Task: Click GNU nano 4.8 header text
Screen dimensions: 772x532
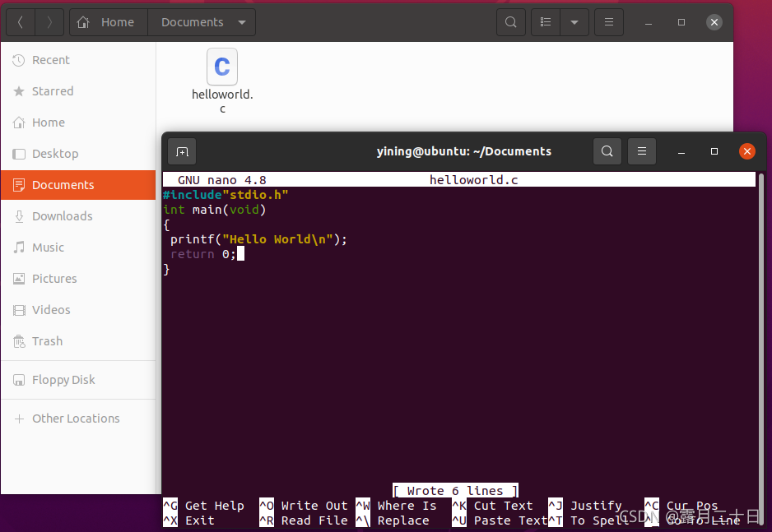Action: point(222,180)
